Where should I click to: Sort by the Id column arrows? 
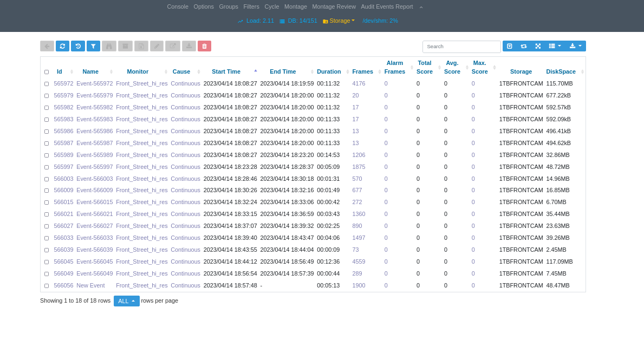pos(72,72)
